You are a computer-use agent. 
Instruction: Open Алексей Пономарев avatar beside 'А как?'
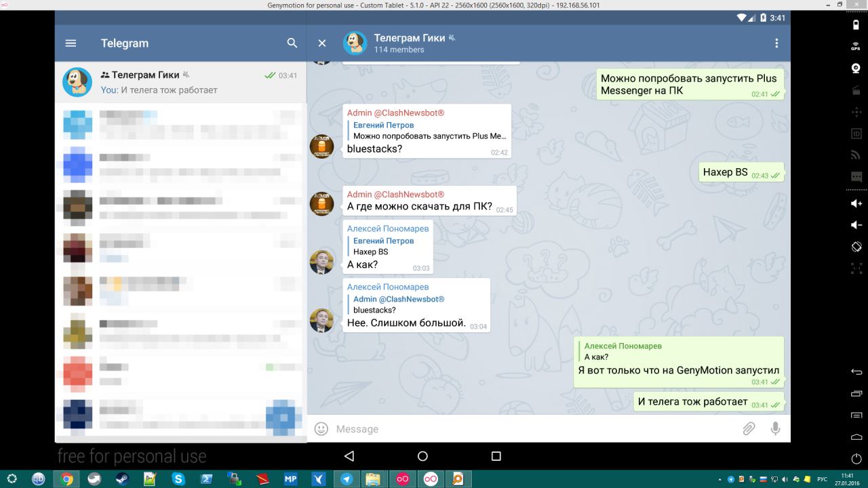[321, 262]
